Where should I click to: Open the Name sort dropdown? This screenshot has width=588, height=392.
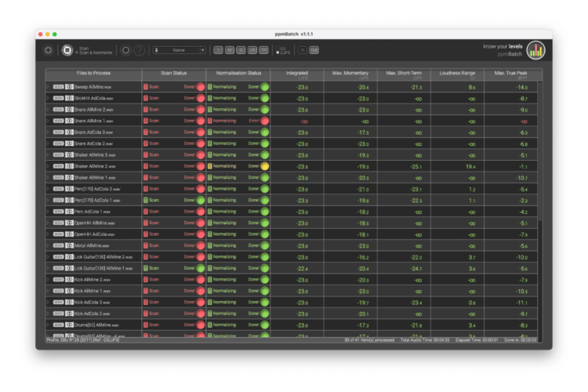coord(180,50)
